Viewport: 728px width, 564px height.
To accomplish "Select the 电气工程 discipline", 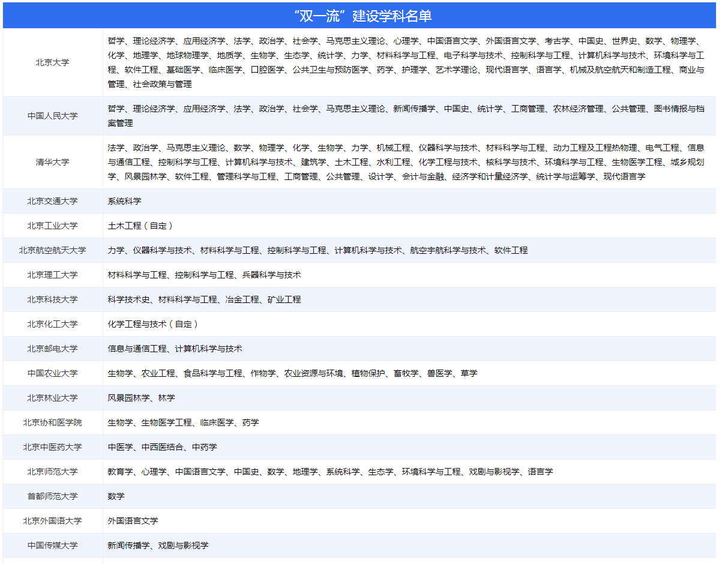I will point(663,148).
